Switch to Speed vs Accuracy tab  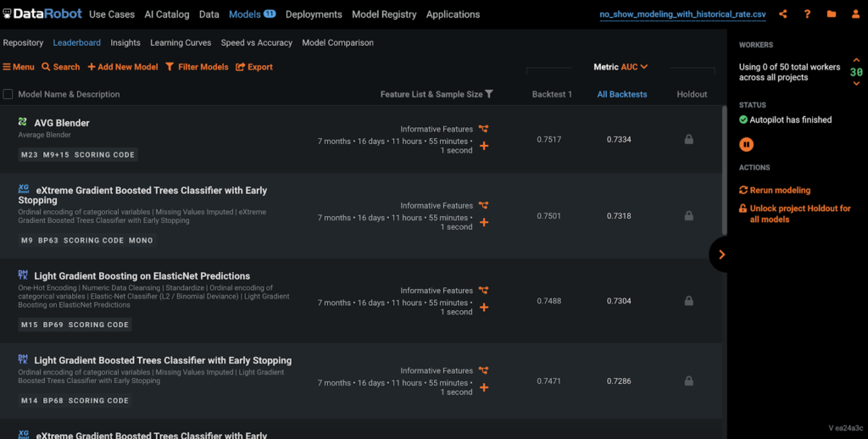[256, 42]
